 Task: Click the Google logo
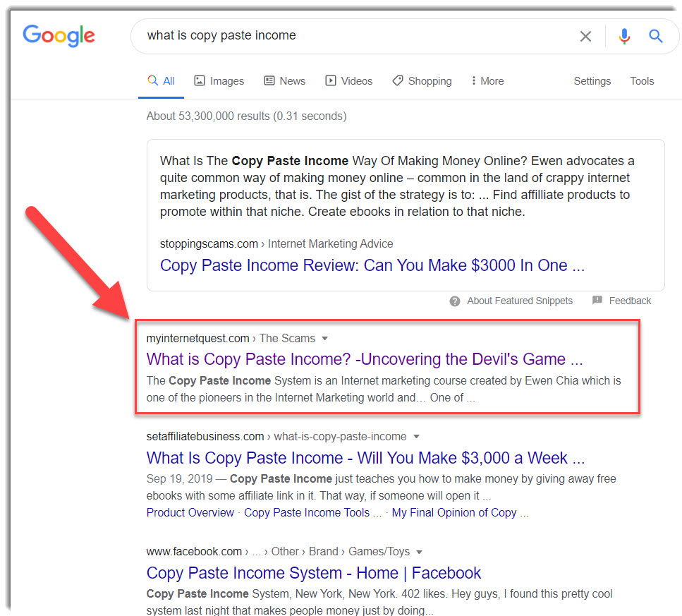pyautogui.click(x=59, y=35)
